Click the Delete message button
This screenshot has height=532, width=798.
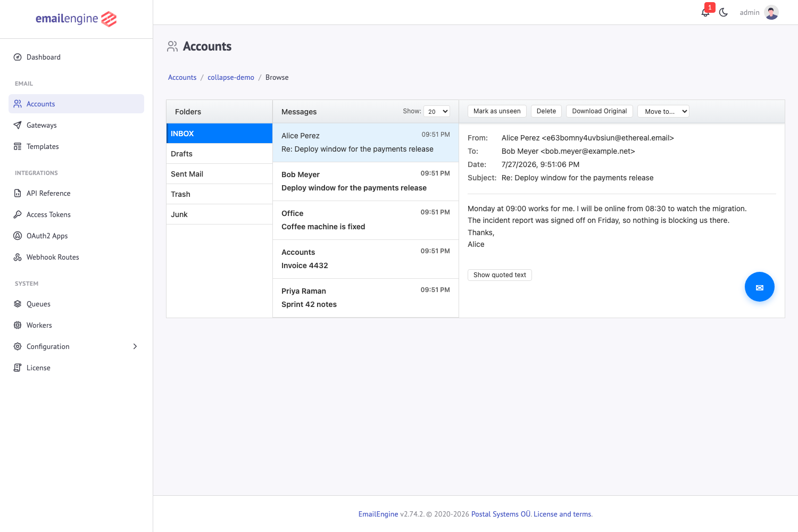tap(546, 111)
